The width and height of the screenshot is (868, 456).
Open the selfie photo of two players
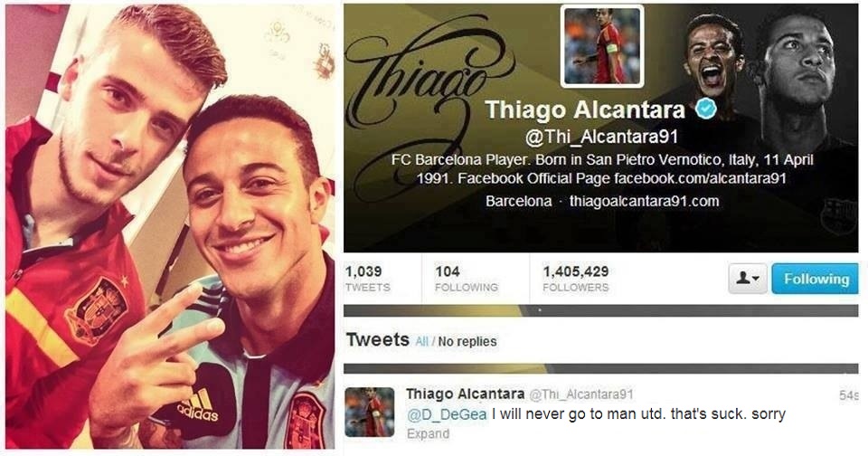pyautogui.click(x=170, y=226)
